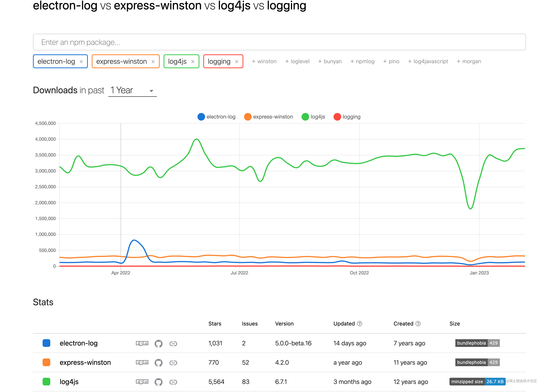Click orange color swatch beside express-winston row
This screenshot has width=546, height=392.
point(46,362)
